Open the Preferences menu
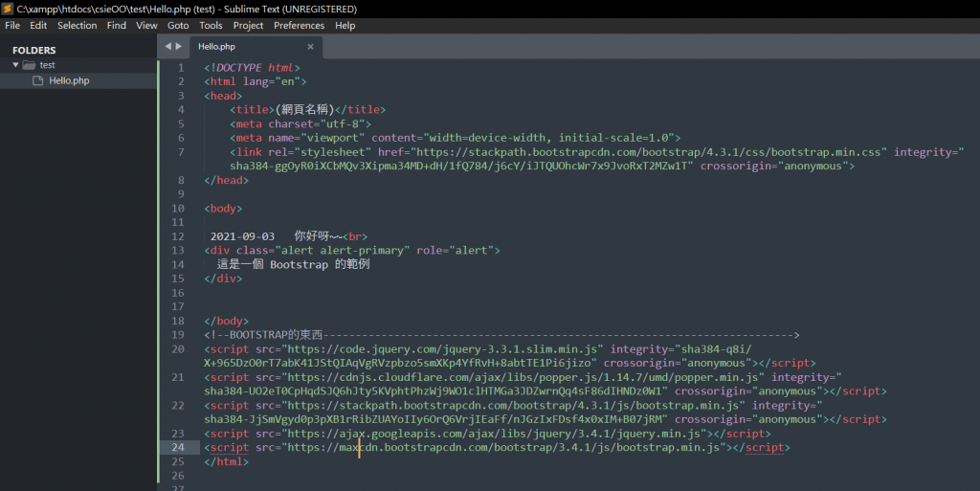980x491 pixels. [299, 26]
